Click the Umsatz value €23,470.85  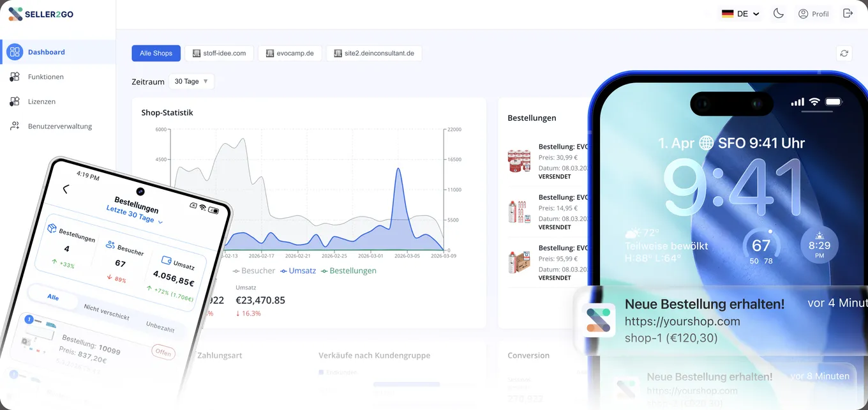pos(260,300)
